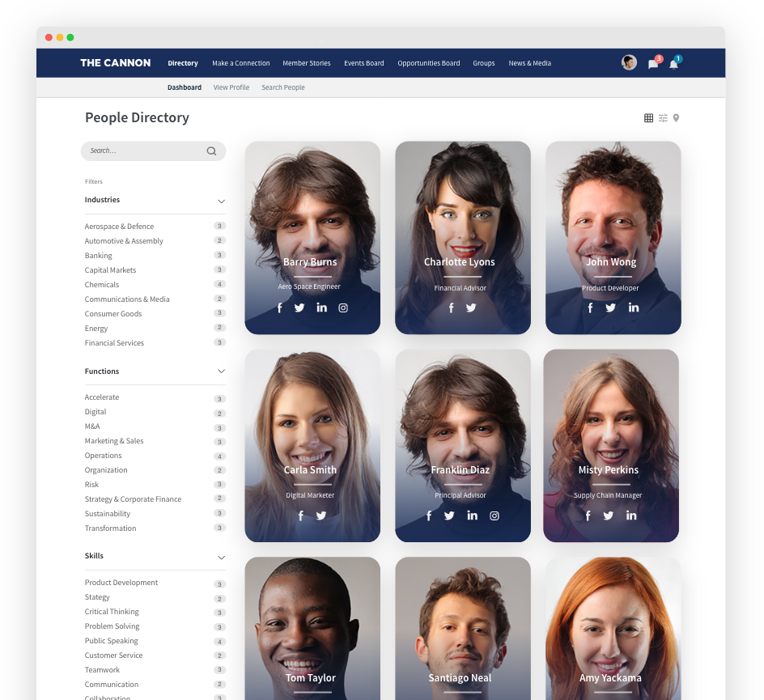Click the user avatar in navbar

pos(629,62)
